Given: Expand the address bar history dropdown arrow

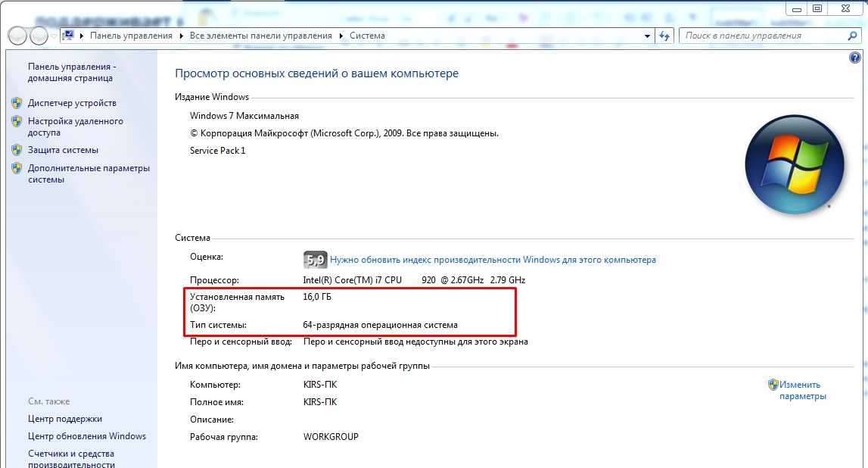Looking at the screenshot, I should [x=647, y=36].
